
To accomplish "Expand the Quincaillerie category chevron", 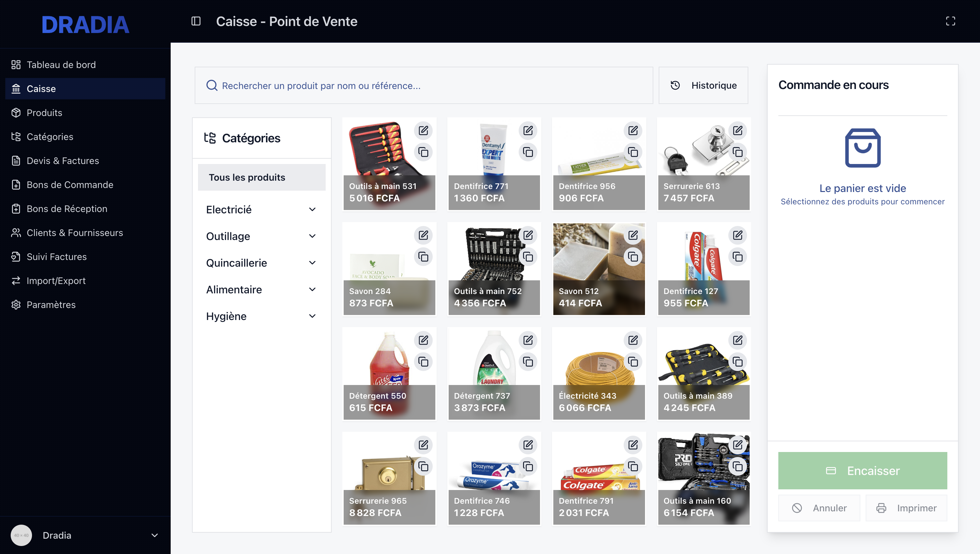I will point(312,263).
